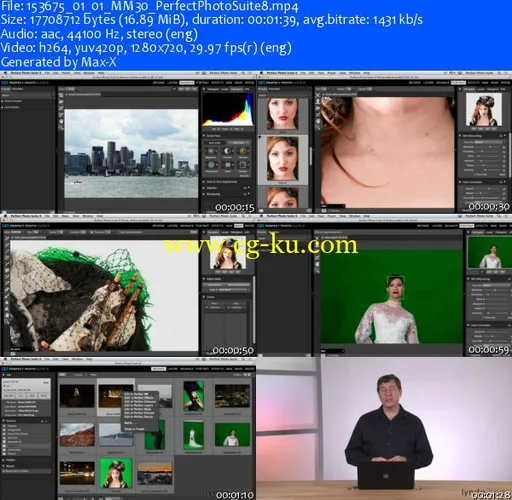
Task: Expand second preset category in 00:00:15 frame
Action: [3, 107]
